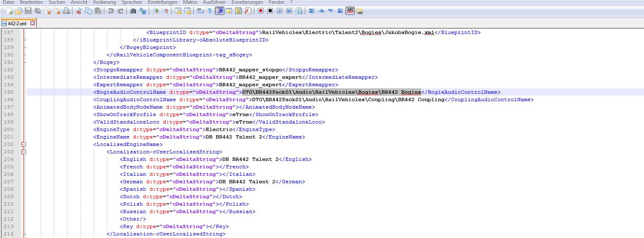Click the JakobsBogie.xml path on line 187
This screenshot has height=238, width=644.
(x=349, y=32)
